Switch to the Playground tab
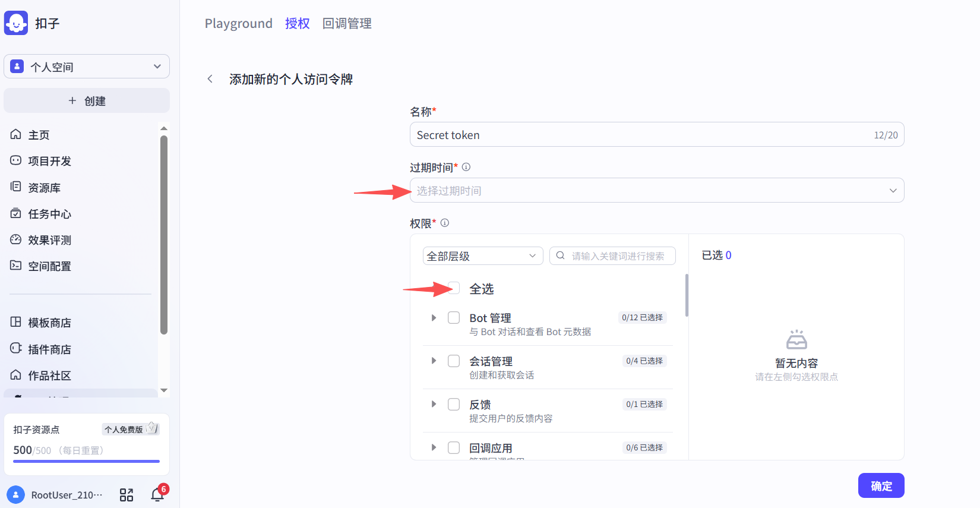This screenshot has height=508, width=980. 238,24
